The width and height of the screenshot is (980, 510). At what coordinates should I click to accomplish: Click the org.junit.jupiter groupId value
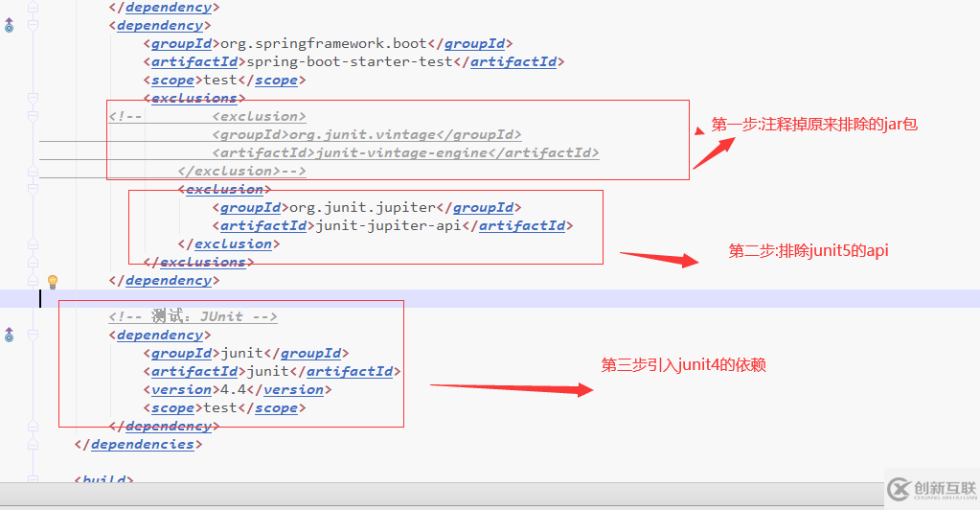pos(362,208)
